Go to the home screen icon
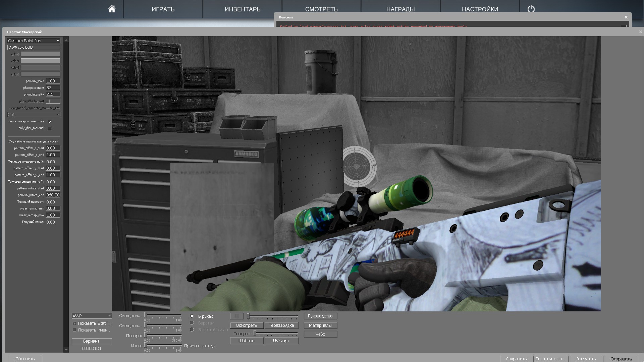The width and height of the screenshot is (644, 362). (112, 9)
